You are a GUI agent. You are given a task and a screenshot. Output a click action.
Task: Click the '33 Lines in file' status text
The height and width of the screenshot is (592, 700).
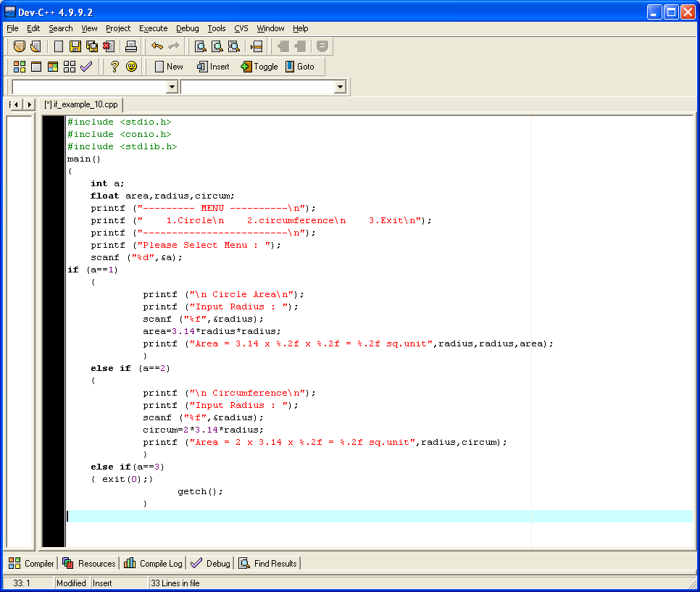click(x=175, y=583)
